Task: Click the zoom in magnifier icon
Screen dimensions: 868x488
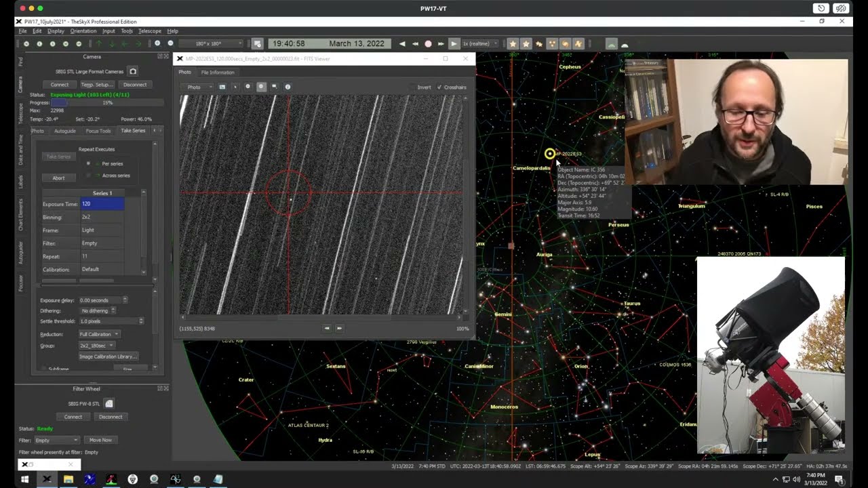Action: click(x=157, y=43)
